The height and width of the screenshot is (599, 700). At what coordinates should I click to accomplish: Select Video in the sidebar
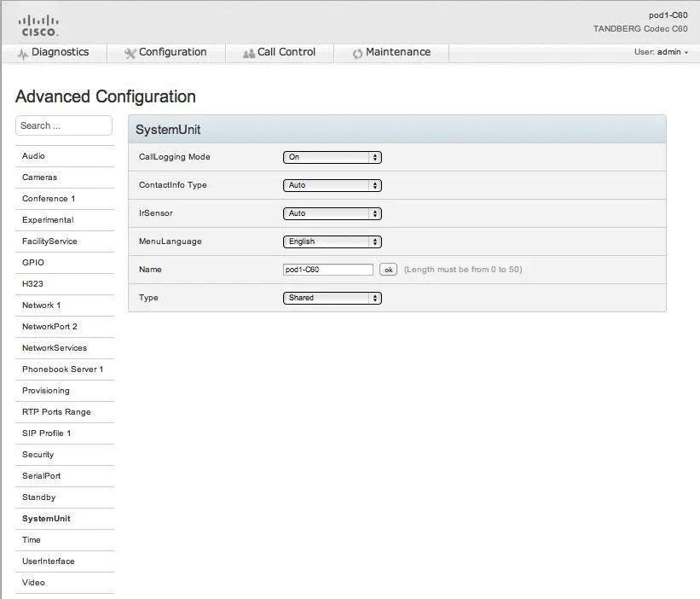pyautogui.click(x=65, y=583)
